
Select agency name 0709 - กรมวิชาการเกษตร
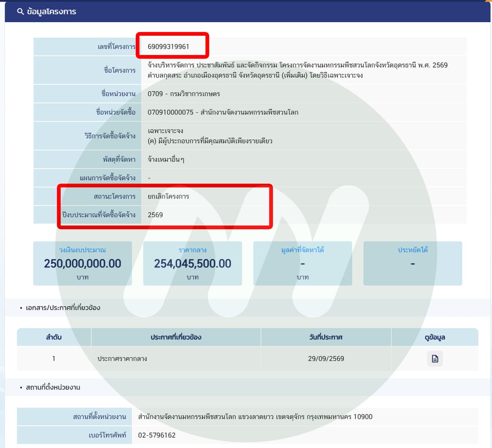click(184, 94)
